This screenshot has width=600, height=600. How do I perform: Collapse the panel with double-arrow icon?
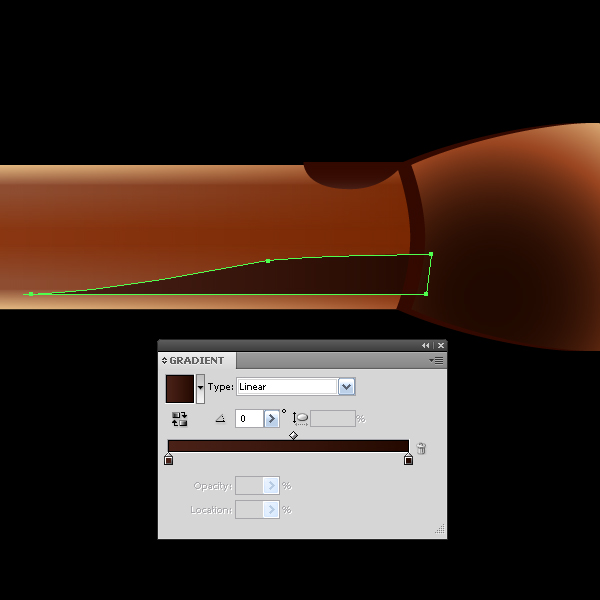[425, 346]
